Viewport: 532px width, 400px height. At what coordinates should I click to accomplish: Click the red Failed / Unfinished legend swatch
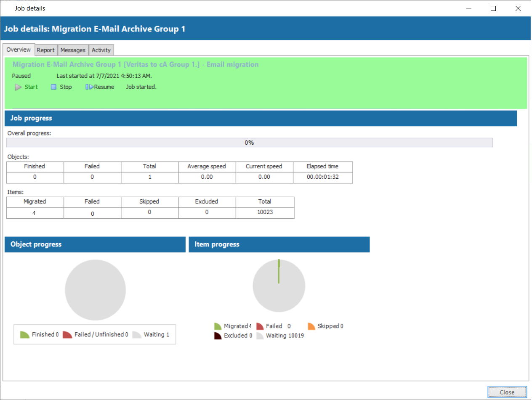(x=67, y=335)
